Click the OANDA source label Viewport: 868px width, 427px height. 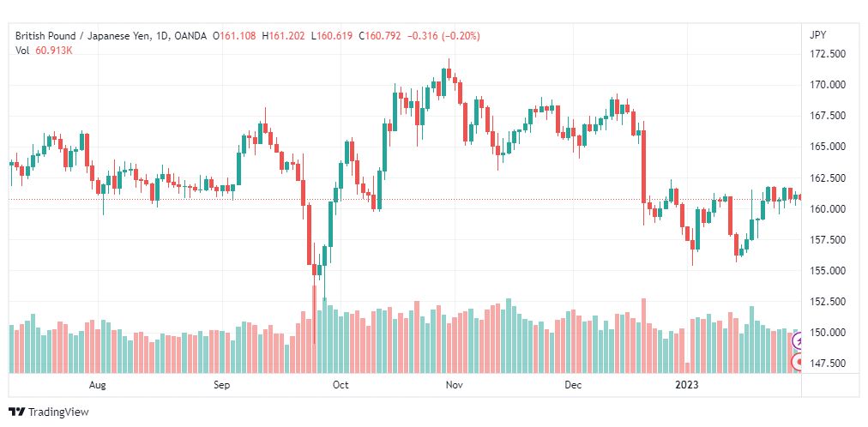point(191,36)
